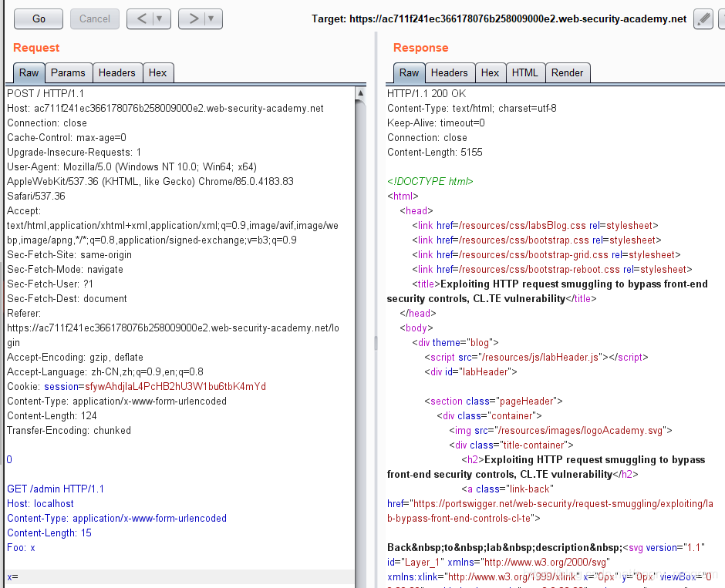Go forward to next request arrow

pyautogui.click(x=194, y=19)
